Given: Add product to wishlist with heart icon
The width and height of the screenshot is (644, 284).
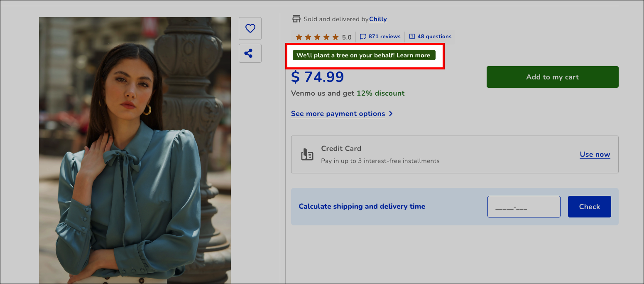Looking at the screenshot, I should pyautogui.click(x=250, y=28).
